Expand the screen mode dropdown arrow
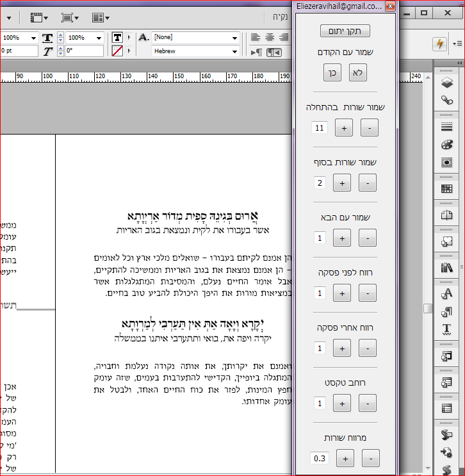This screenshot has width=465, height=476. [x=76, y=18]
